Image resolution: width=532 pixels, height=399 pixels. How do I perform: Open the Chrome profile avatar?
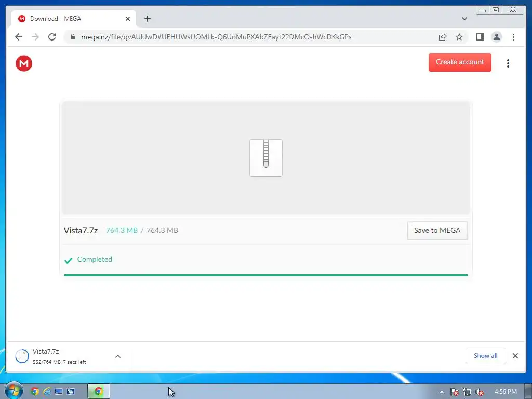pos(497,37)
